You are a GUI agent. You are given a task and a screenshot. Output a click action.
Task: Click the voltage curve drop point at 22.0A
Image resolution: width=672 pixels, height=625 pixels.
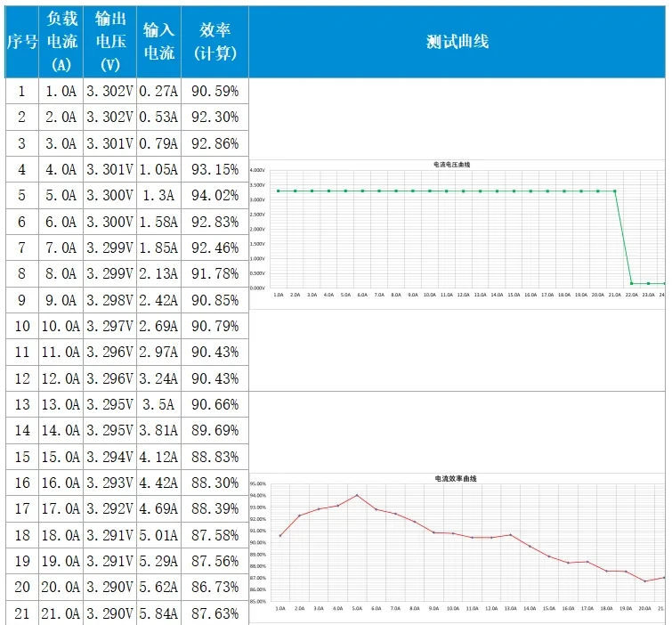click(x=632, y=283)
